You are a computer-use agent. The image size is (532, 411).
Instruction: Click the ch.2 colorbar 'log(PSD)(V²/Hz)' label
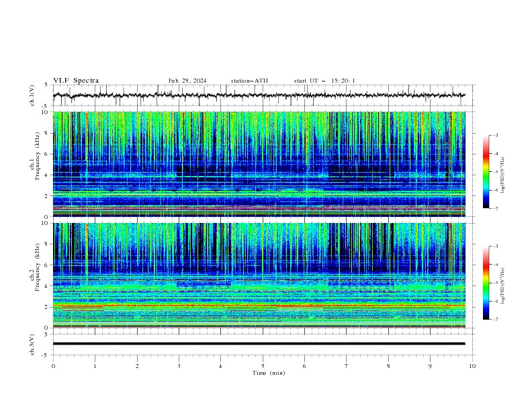point(502,286)
